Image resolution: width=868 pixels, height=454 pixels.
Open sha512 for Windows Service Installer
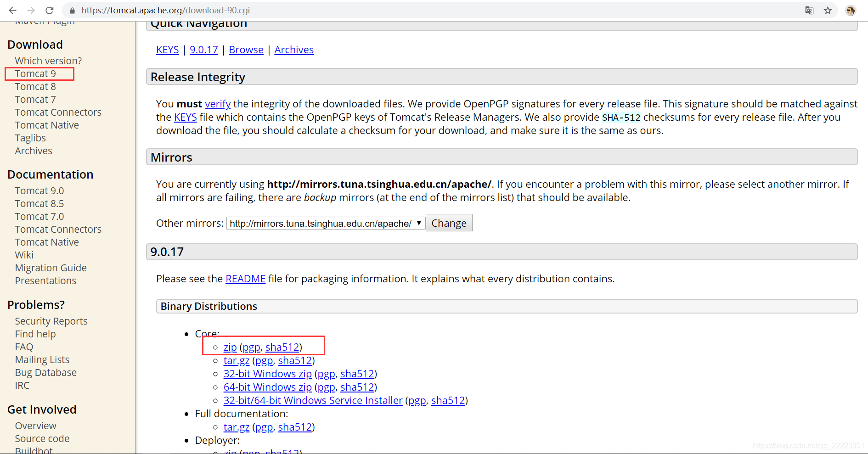click(448, 400)
